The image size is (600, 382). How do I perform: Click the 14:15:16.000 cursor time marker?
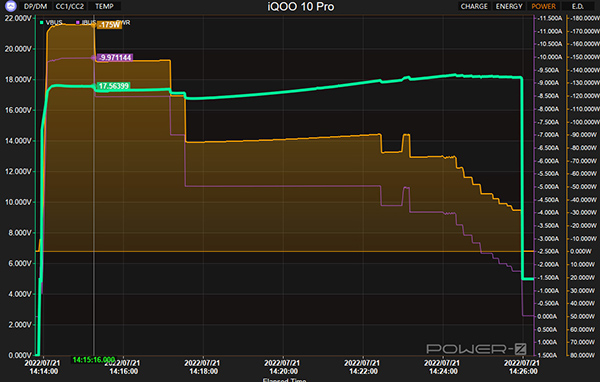94,359
